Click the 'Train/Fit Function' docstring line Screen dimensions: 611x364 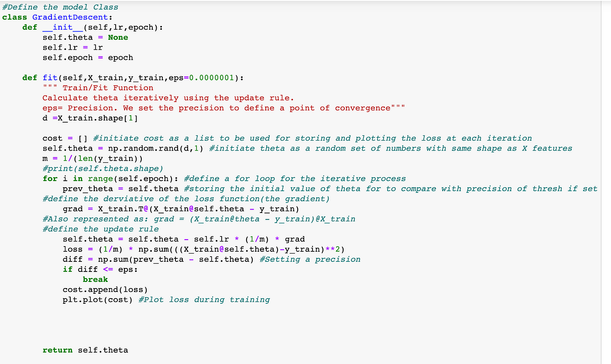point(98,88)
